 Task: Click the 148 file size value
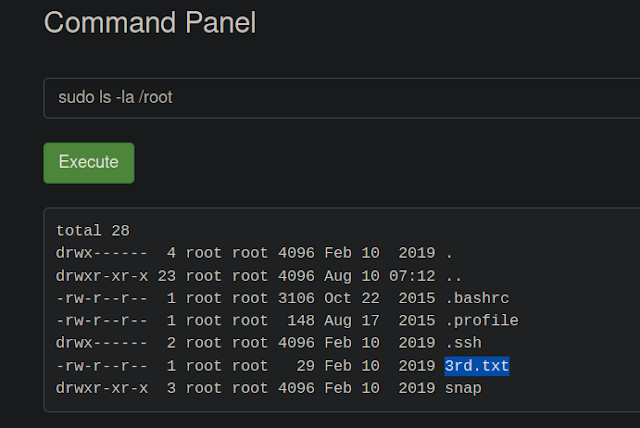click(x=301, y=321)
